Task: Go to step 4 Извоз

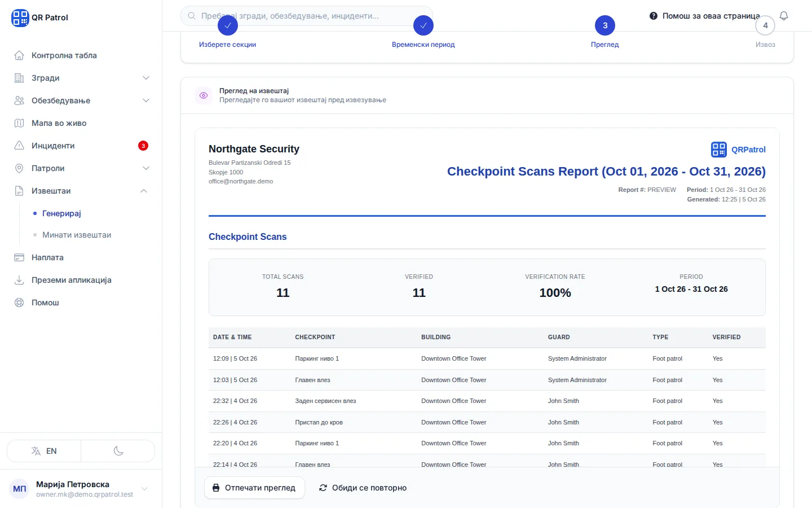Action: point(765,33)
